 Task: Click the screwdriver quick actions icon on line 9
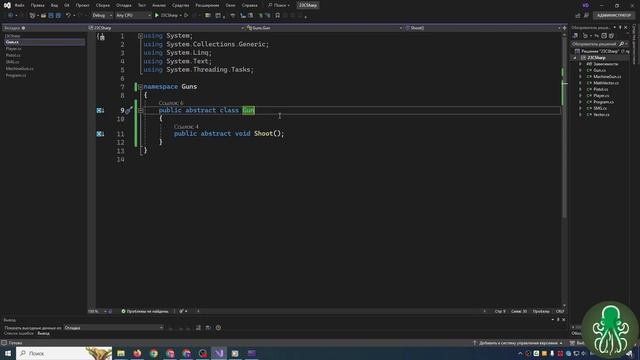tap(129, 110)
